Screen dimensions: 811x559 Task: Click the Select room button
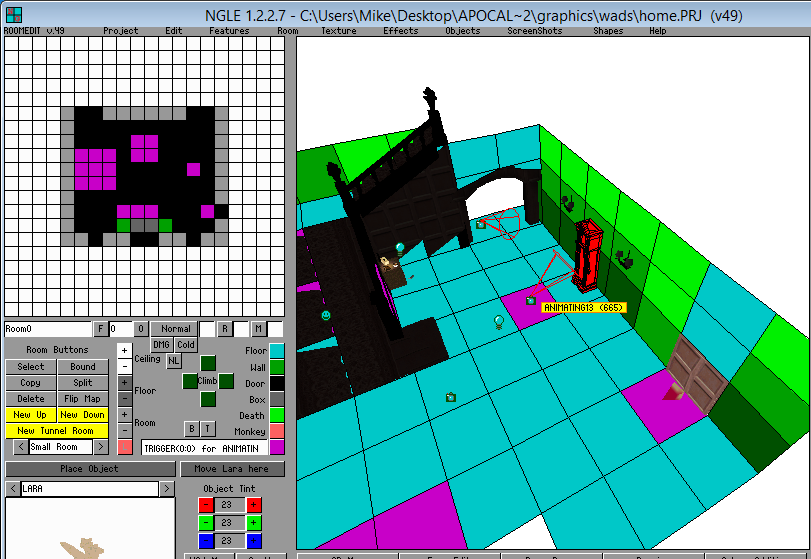[x=31, y=367]
